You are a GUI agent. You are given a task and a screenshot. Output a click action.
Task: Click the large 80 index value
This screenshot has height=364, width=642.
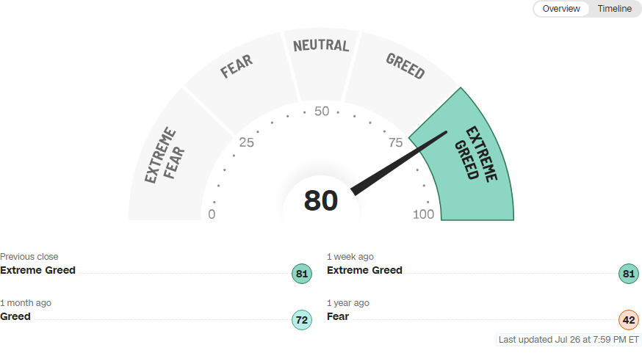[321, 201]
